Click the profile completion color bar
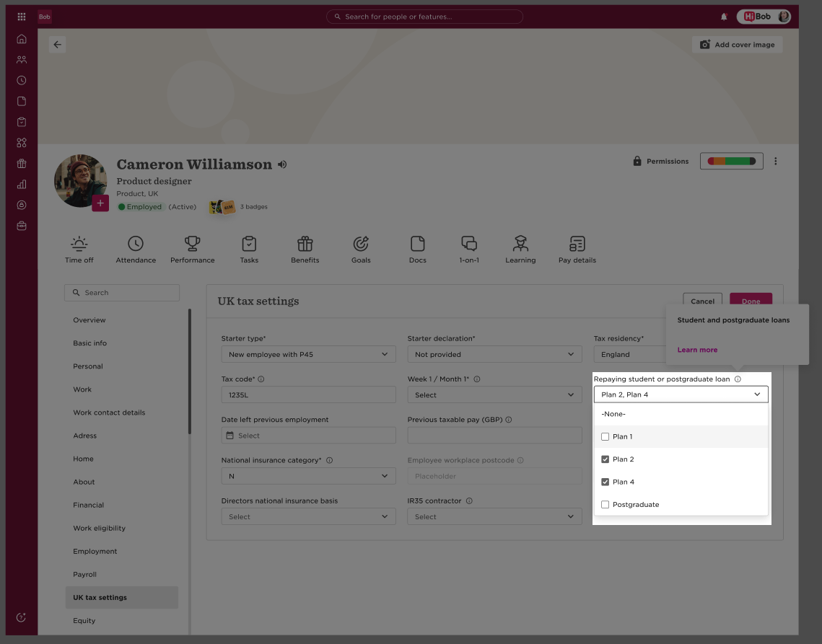Image resolution: width=822 pixels, height=644 pixels. click(731, 162)
